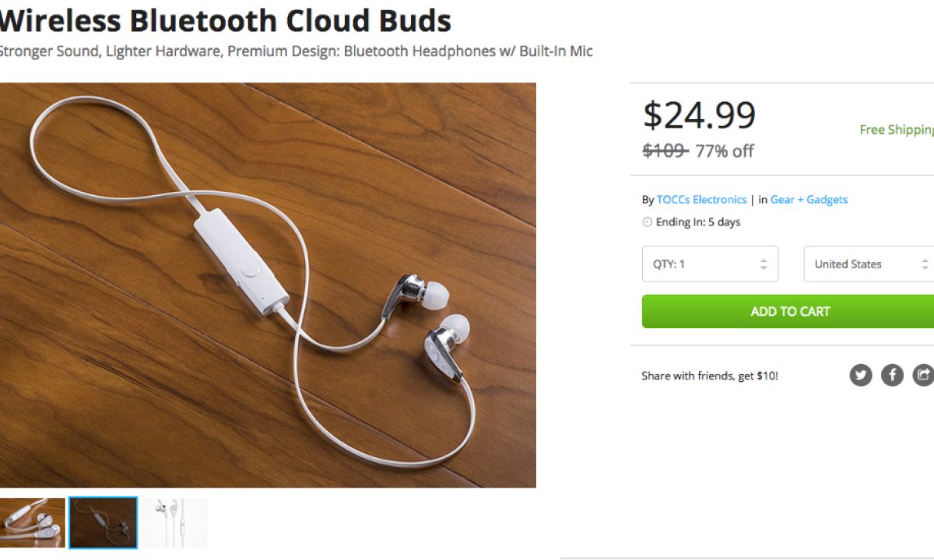The width and height of the screenshot is (934, 560).
Task: Open the TOCCs Electronics vendor link
Action: pyautogui.click(x=701, y=200)
